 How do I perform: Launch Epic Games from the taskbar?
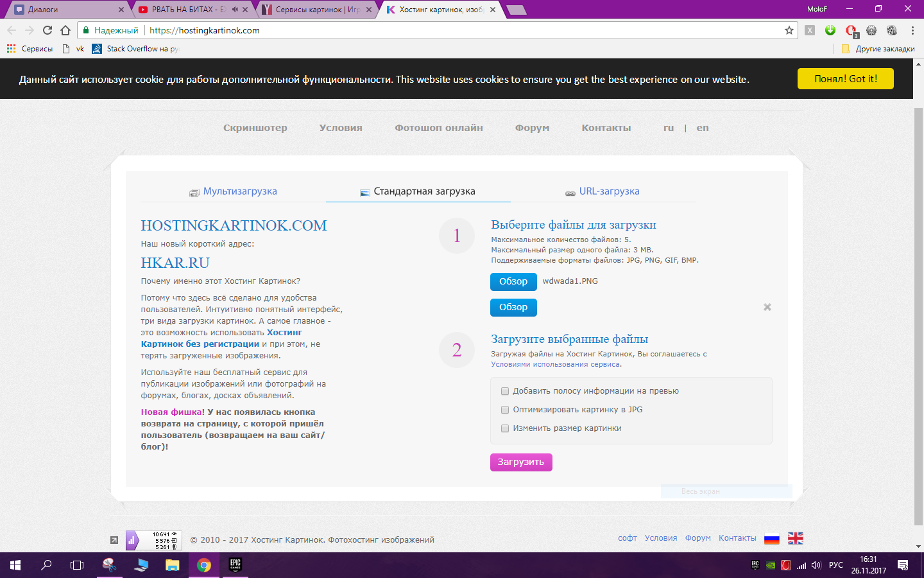point(235,565)
